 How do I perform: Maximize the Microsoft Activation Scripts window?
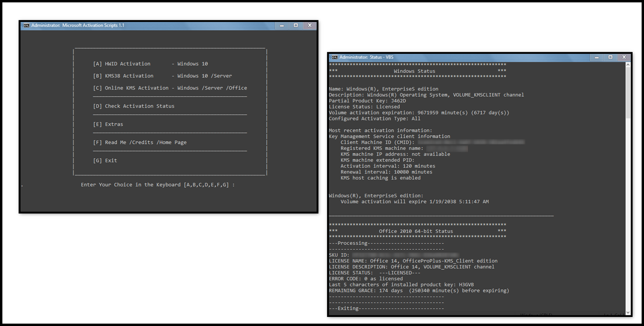coord(296,25)
